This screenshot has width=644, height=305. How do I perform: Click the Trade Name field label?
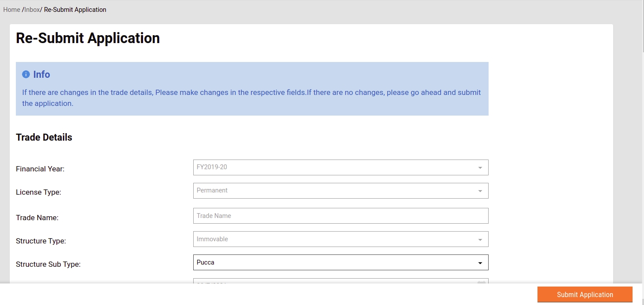pyautogui.click(x=37, y=218)
